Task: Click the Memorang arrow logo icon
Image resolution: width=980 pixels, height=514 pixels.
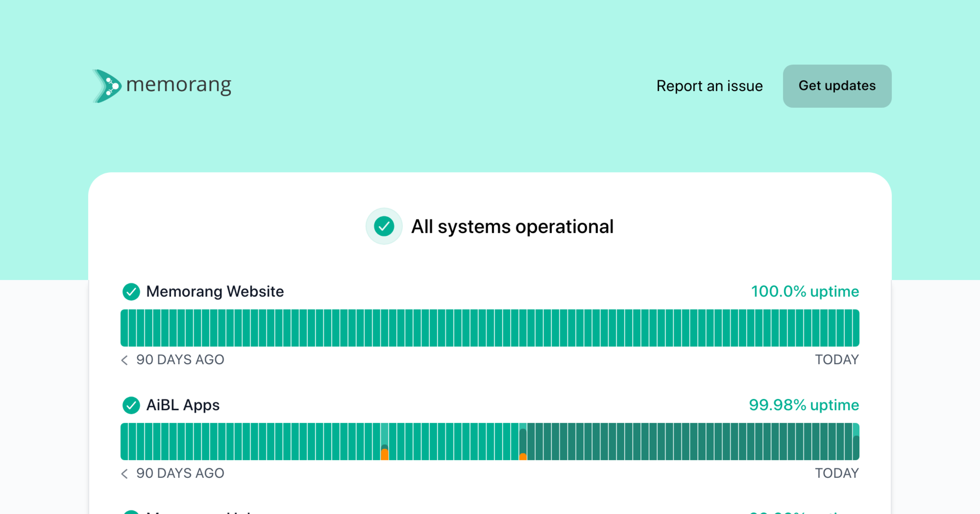Action: [x=107, y=86]
